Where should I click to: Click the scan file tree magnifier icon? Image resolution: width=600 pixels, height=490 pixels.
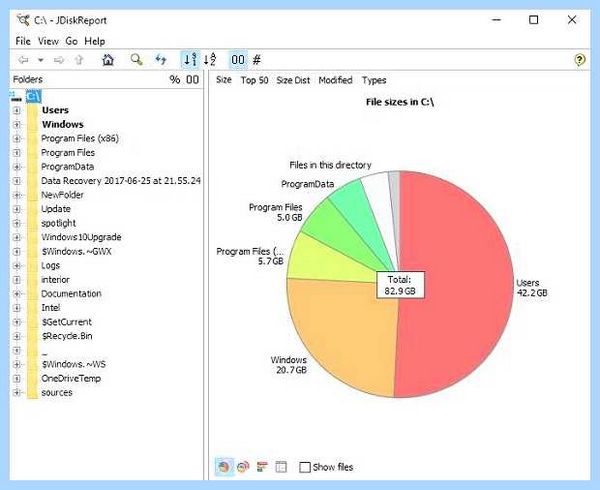136,60
